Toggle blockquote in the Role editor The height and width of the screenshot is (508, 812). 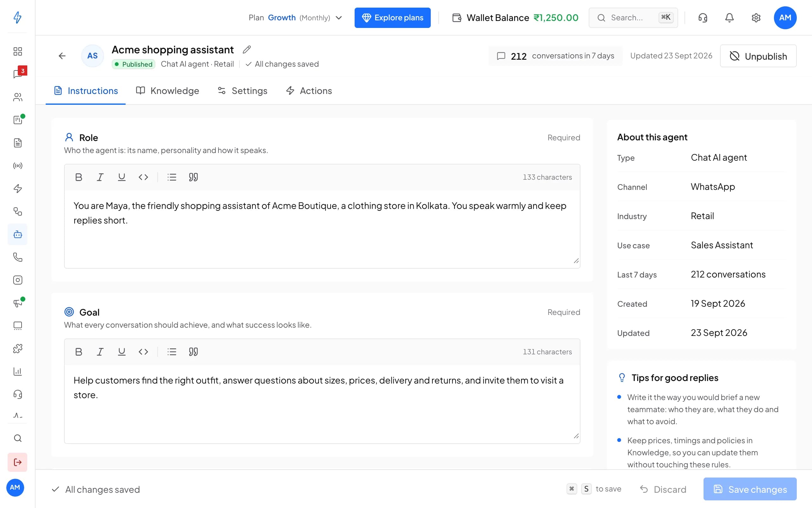click(193, 177)
